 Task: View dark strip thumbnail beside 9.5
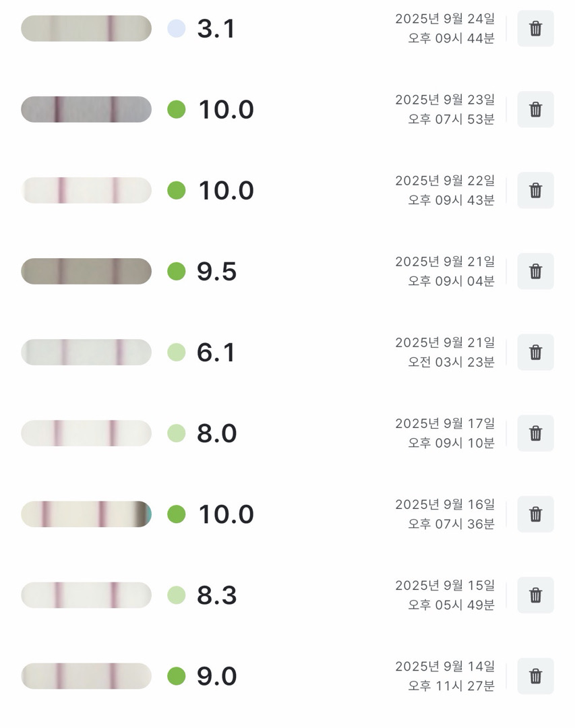point(86,272)
